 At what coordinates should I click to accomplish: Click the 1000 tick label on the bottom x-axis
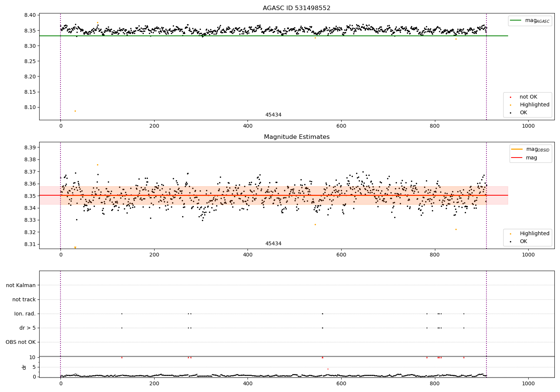528,383
